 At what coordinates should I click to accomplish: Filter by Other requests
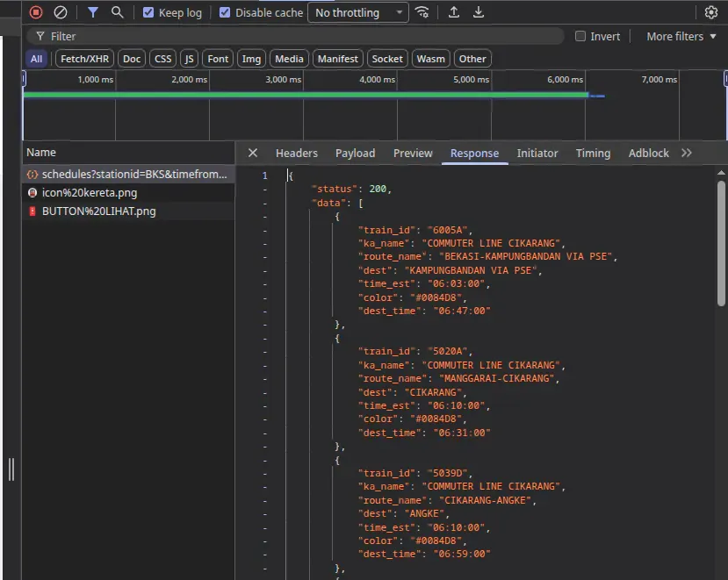coord(472,59)
